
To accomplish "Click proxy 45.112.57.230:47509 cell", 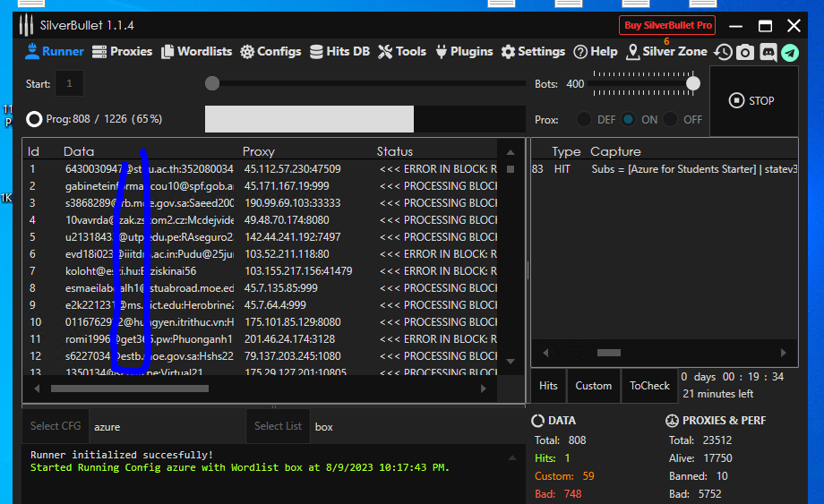I will pyautogui.click(x=292, y=169).
